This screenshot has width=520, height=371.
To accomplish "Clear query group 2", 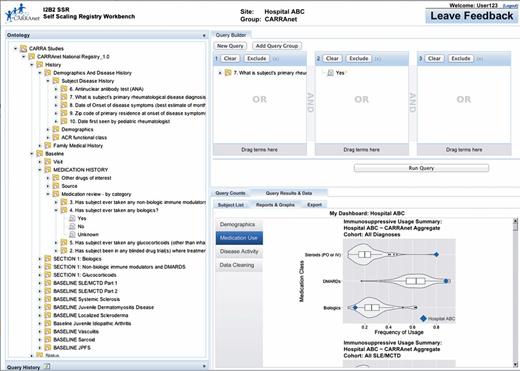I will pos(332,59).
